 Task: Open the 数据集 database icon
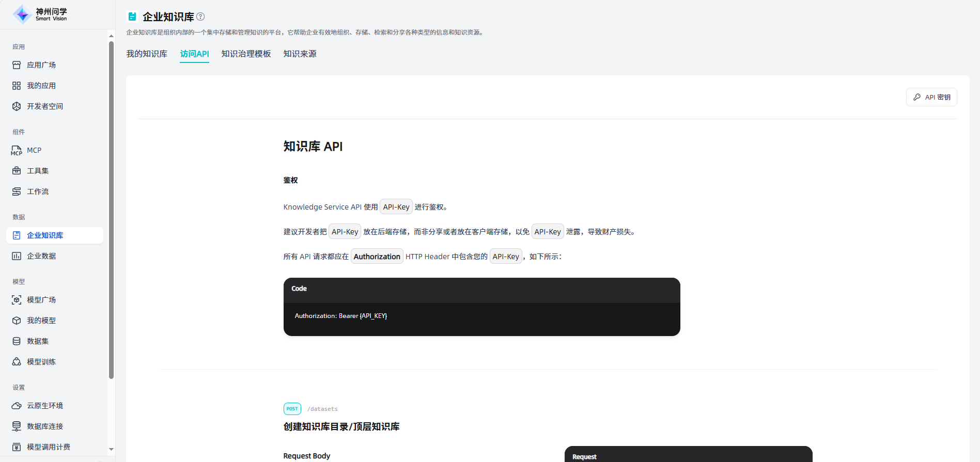coord(17,341)
